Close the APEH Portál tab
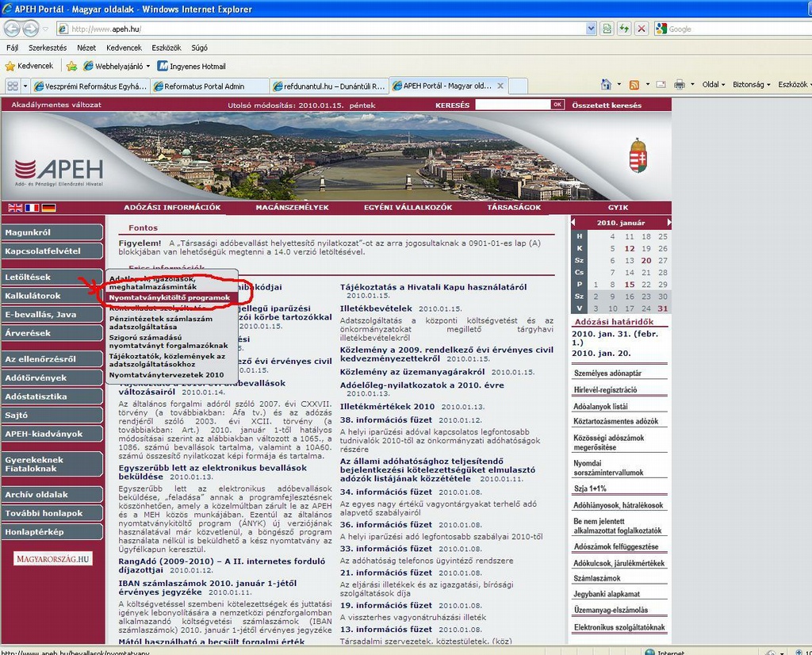This screenshot has width=812, height=655. (500, 86)
